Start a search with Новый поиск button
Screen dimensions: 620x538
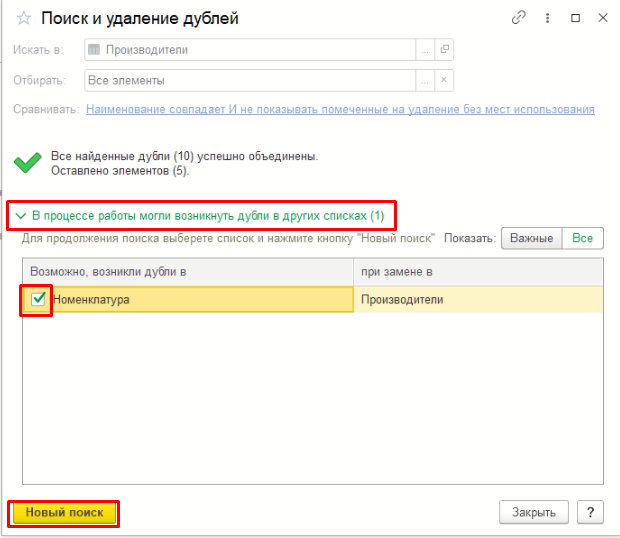pos(64,513)
